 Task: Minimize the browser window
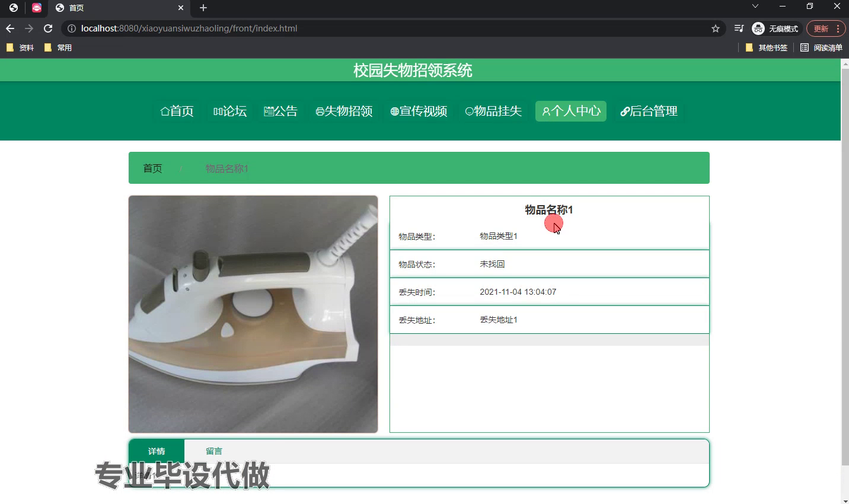[783, 7]
